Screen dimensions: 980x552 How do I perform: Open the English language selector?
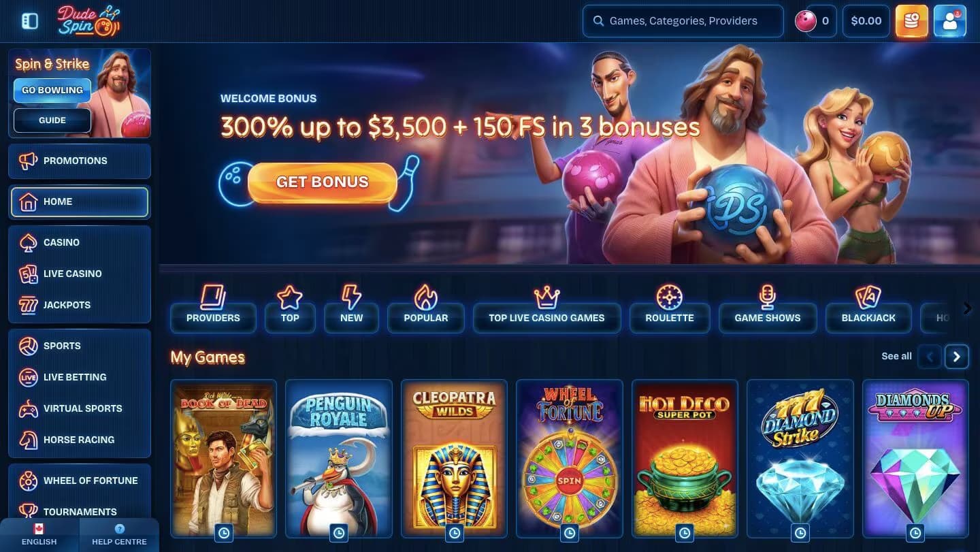pos(39,535)
